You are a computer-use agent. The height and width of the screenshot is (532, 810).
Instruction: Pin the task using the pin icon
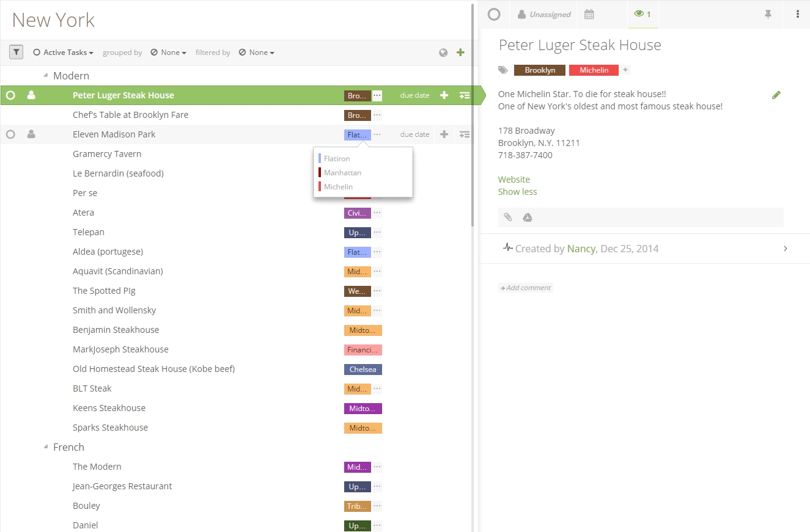[768, 14]
